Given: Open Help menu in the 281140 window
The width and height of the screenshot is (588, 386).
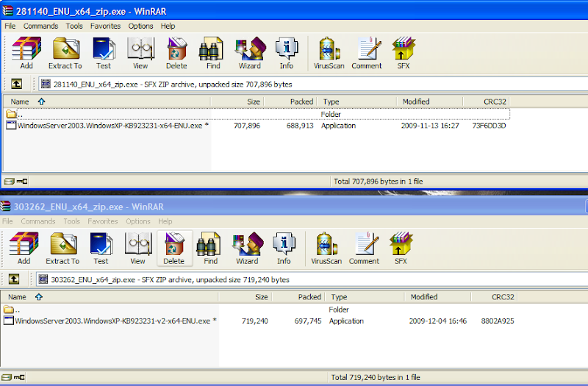Looking at the screenshot, I should coord(168,26).
